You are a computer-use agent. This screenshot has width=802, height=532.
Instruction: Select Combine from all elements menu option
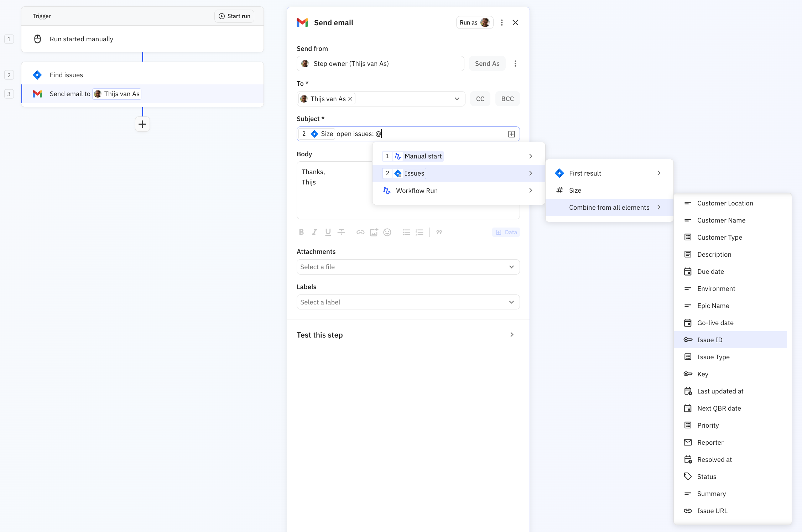609,207
